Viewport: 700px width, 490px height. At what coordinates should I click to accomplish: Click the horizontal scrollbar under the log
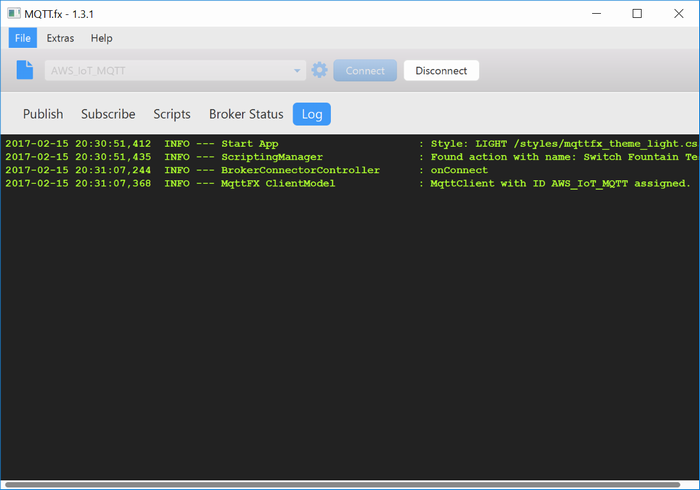tap(342, 484)
